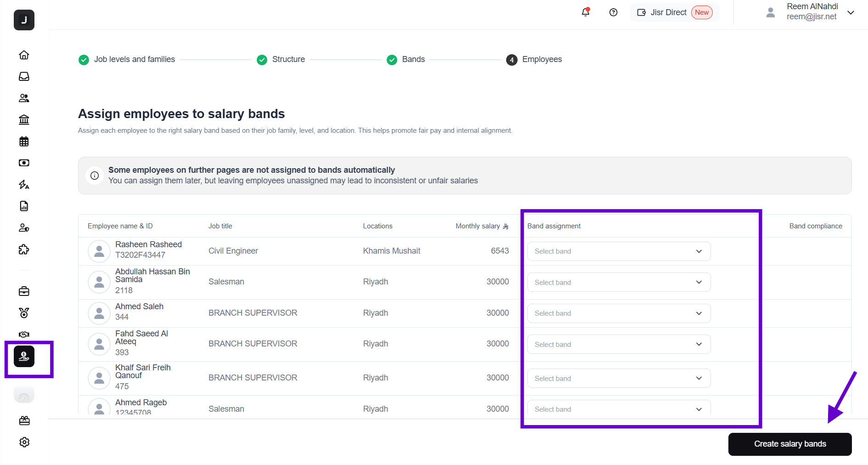Viewport: 868px width, 465px height.
Task: Go to Home in sidebar
Action: [24, 55]
